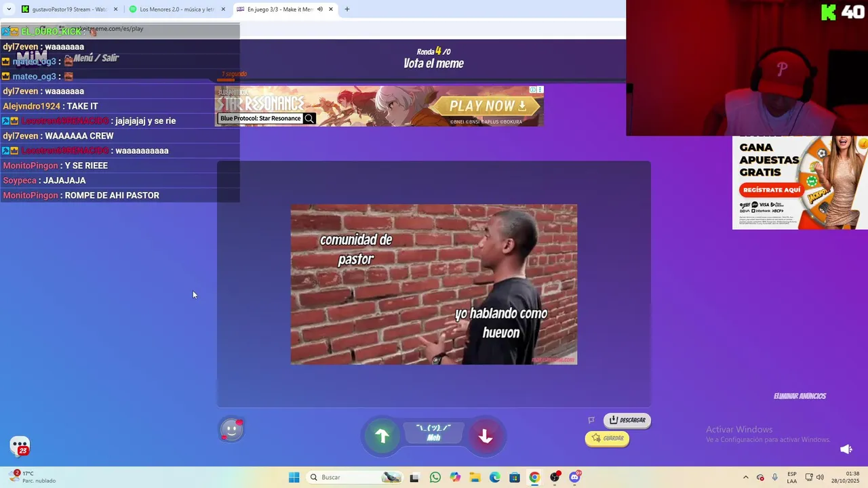This screenshot has height=488, width=868.
Task: Click the Gana Apuestas Gratis ad
Action: (800, 183)
